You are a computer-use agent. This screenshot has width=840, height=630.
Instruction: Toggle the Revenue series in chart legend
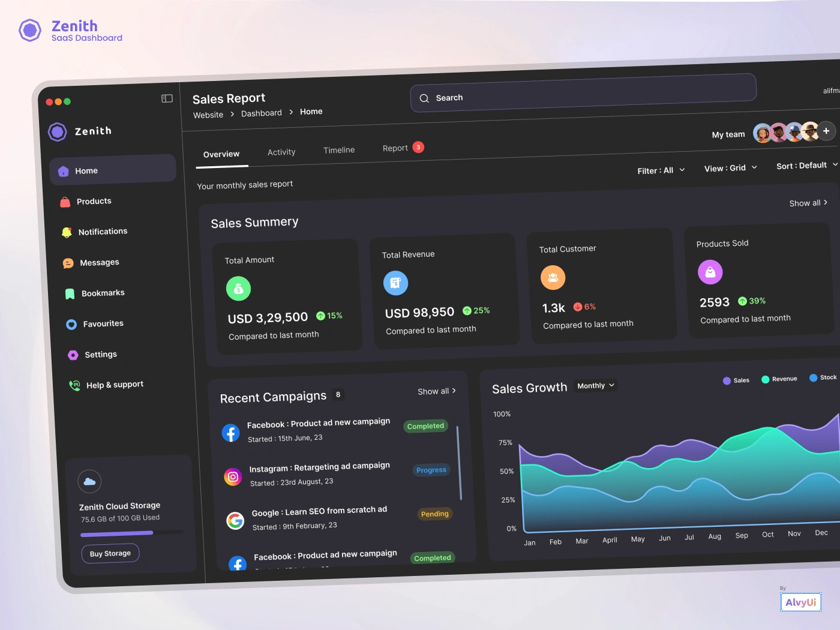779,379
